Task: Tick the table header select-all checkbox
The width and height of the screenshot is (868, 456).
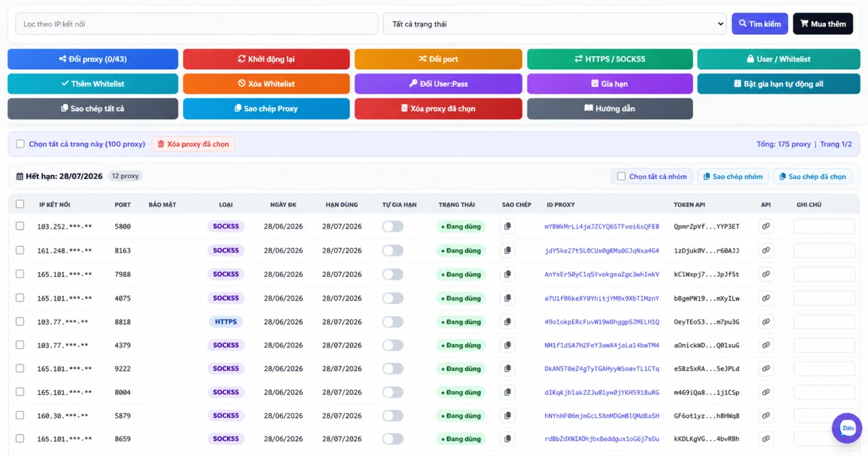Action: point(20,204)
